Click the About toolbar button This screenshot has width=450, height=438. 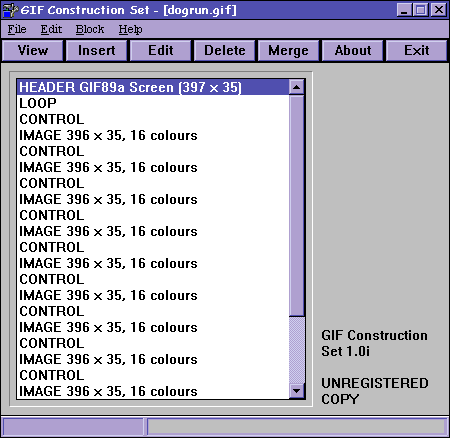coord(353,51)
